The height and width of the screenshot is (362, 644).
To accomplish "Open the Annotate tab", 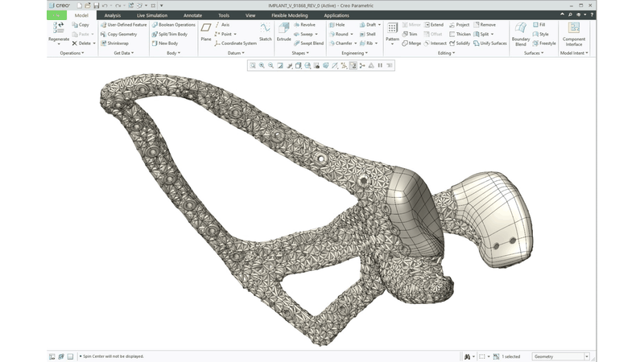I will point(192,15).
